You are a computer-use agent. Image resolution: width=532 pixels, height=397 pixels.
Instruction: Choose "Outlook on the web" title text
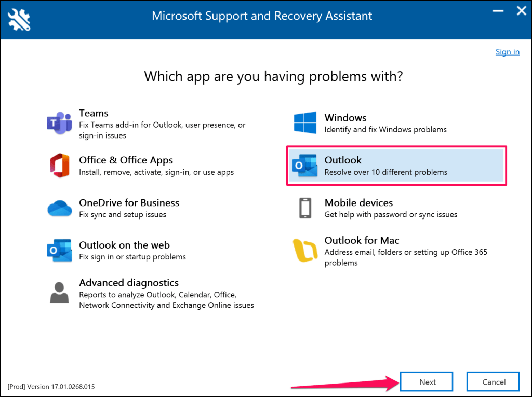(x=124, y=245)
